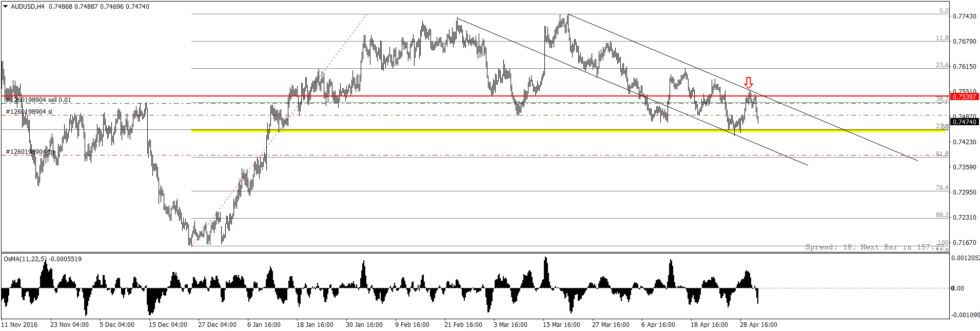Click the 11 Nov 2016 date label
980x331 pixels.
[19, 325]
